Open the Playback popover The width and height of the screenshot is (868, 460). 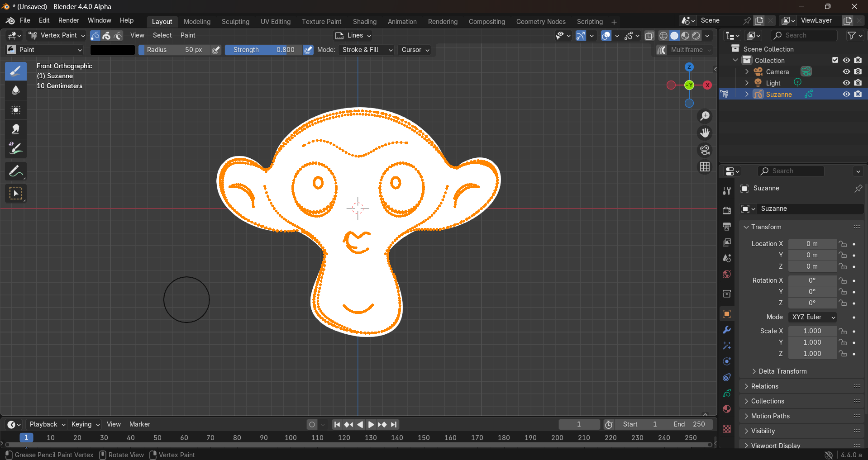[47, 424]
